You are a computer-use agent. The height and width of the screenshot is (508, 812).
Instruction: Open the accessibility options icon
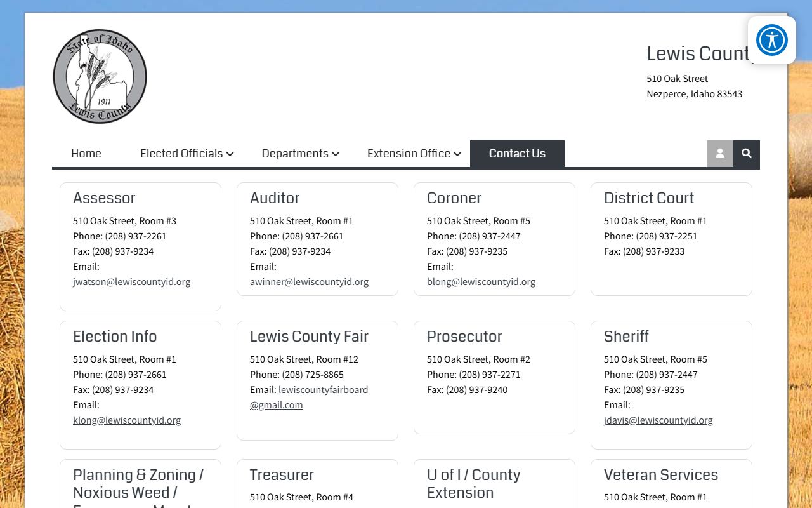[771, 40]
